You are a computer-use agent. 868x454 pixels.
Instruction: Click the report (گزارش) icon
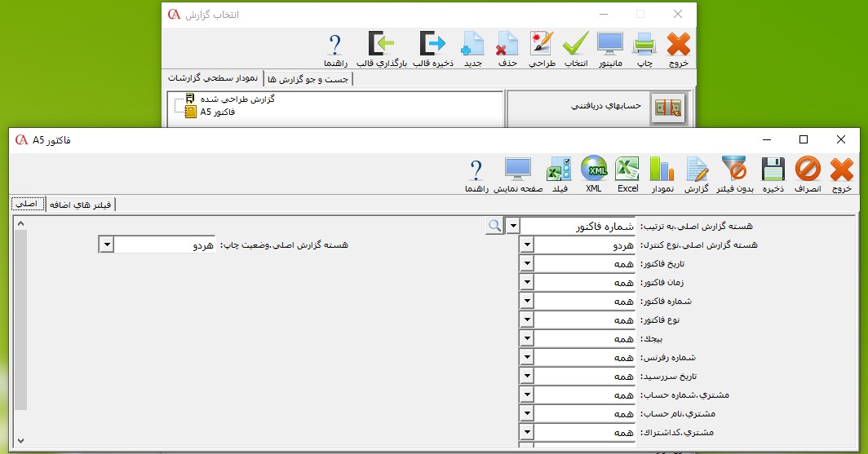(x=697, y=174)
